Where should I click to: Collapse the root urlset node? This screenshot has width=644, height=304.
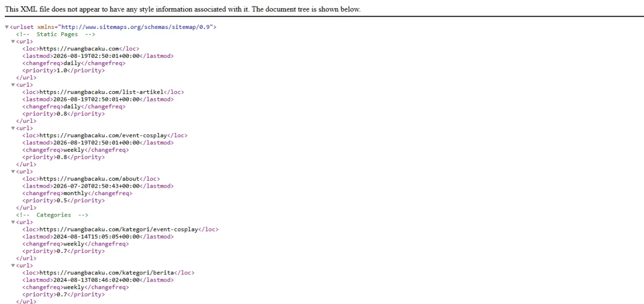pyautogui.click(x=6, y=27)
